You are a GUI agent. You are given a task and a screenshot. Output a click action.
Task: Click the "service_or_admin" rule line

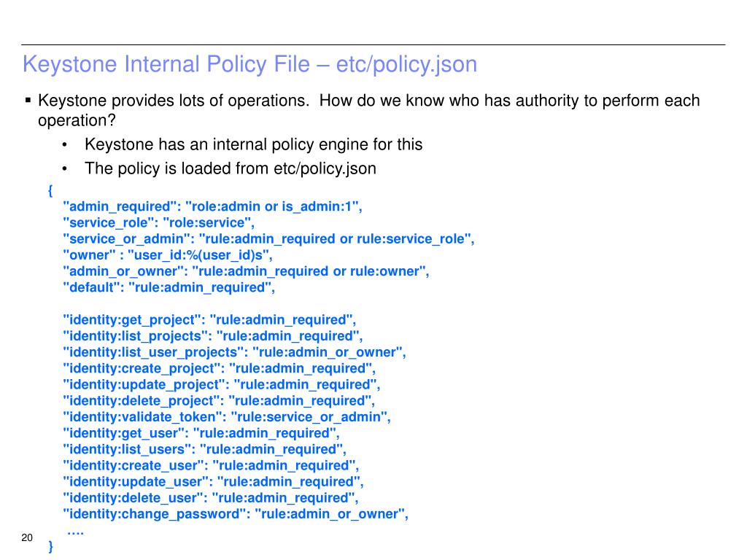click(268, 239)
